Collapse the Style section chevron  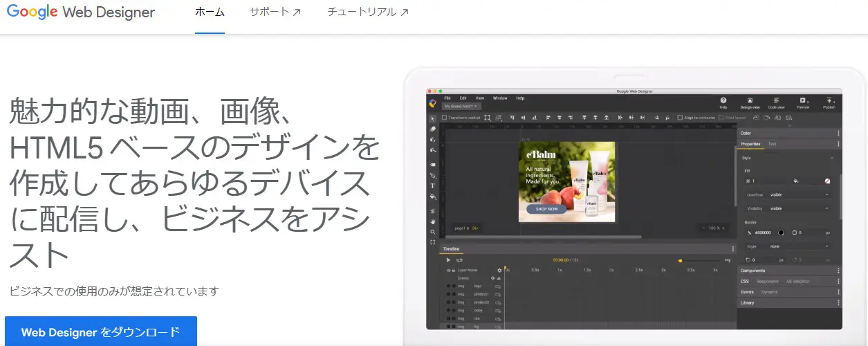(x=832, y=158)
